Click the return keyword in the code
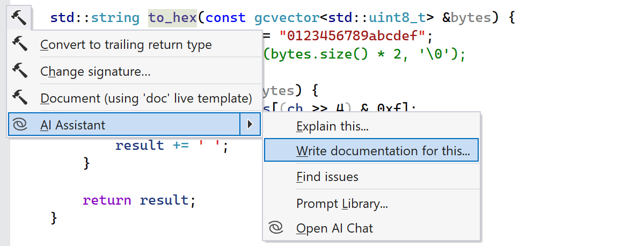644x246 pixels. 107,200
